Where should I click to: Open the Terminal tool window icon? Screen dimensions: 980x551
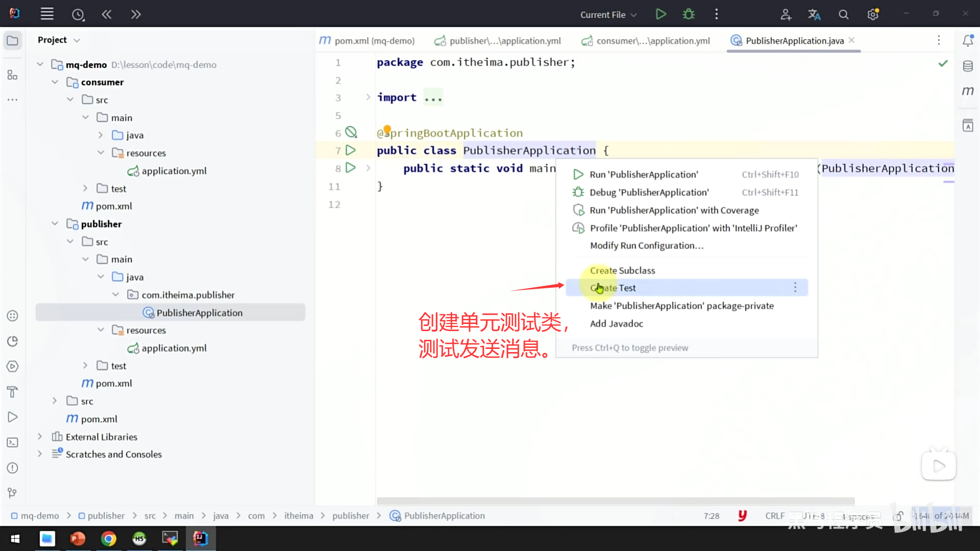(x=13, y=442)
